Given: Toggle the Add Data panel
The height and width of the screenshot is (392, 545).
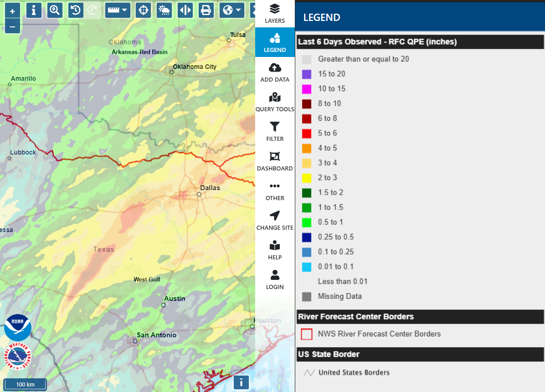Looking at the screenshot, I should [275, 72].
